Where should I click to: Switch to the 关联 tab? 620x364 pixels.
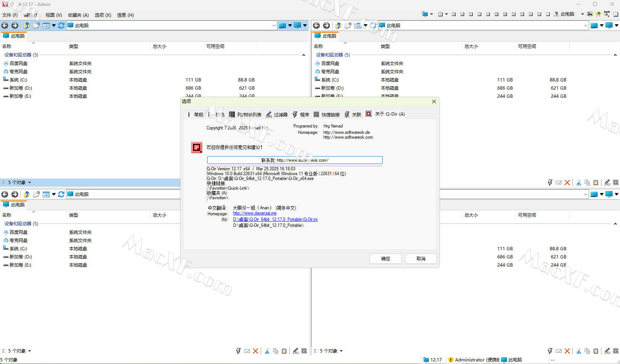[x=353, y=115]
